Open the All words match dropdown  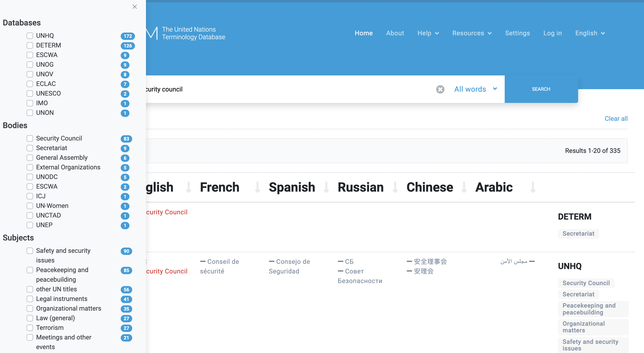coord(476,89)
